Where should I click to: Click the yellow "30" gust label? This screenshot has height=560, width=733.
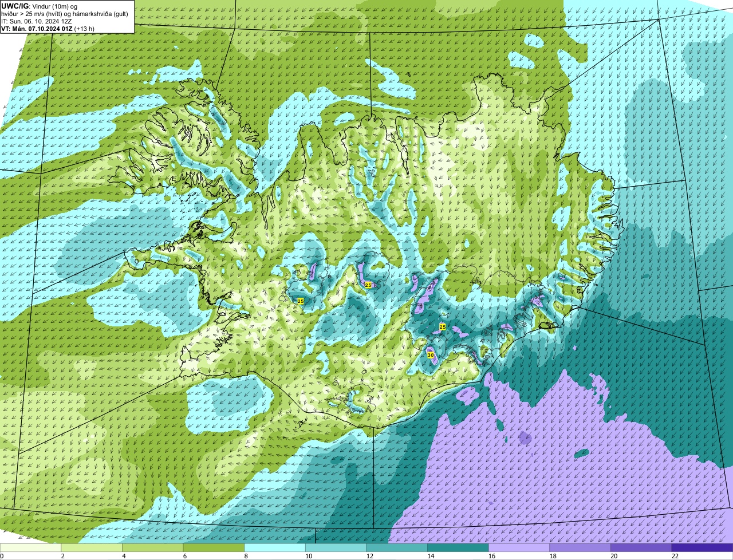(431, 355)
